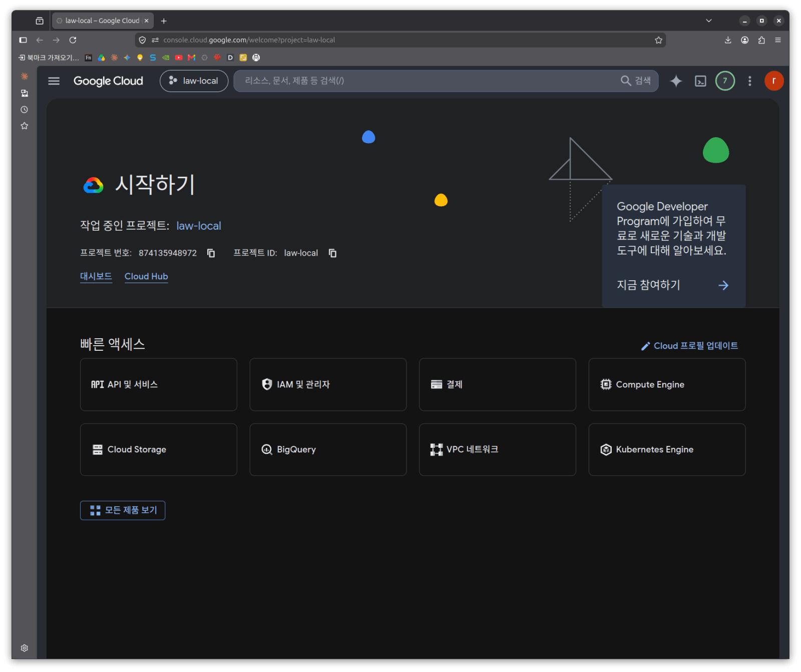Open the GitHub bookmark icon
The height and width of the screenshot is (672, 801).
256,58
